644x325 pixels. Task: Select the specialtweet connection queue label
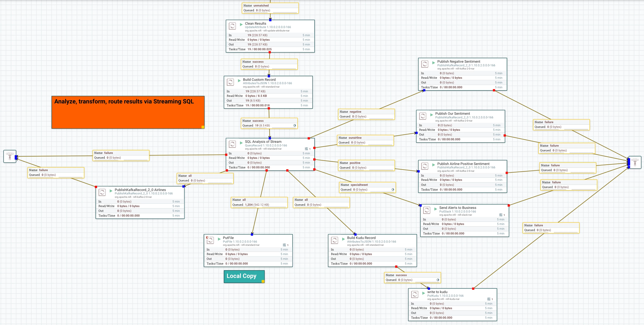(368, 187)
